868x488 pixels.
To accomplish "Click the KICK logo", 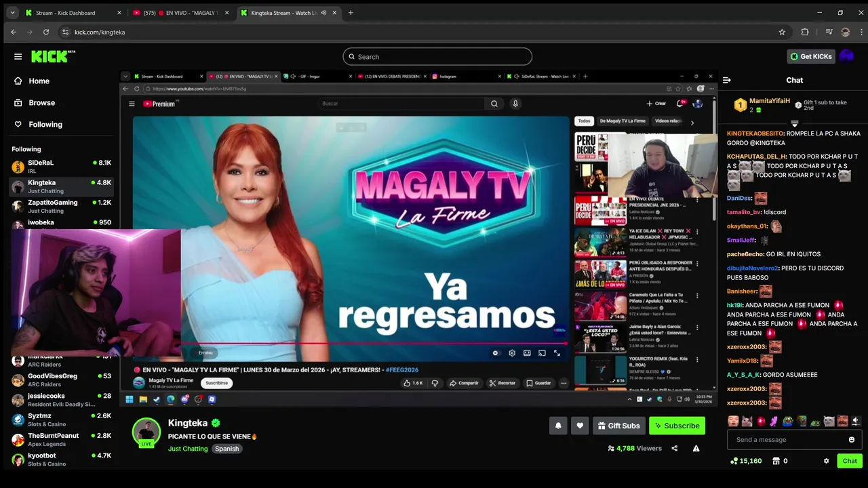I will [x=52, y=56].
